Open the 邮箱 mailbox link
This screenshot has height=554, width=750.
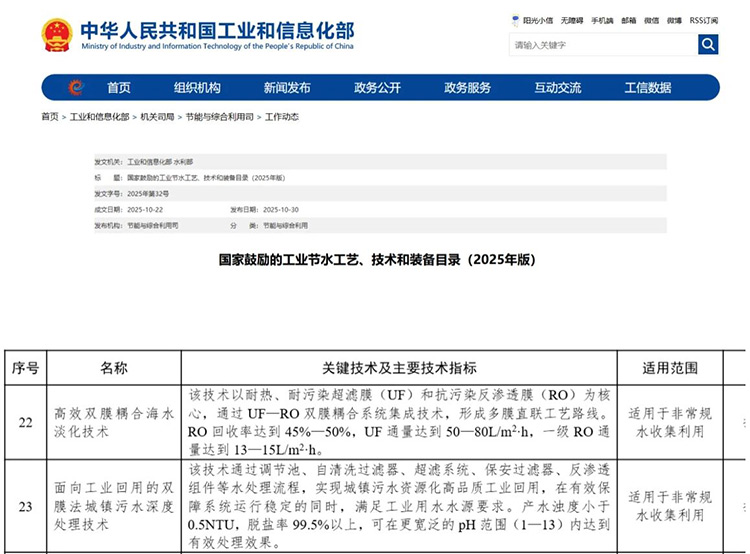tap(628, 19)
